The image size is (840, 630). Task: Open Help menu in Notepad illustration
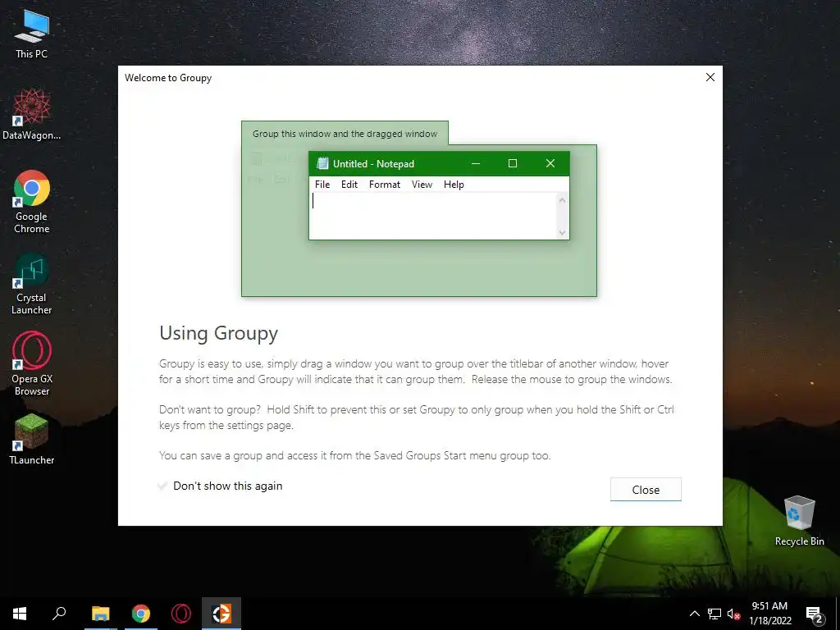tap(454, 185)
